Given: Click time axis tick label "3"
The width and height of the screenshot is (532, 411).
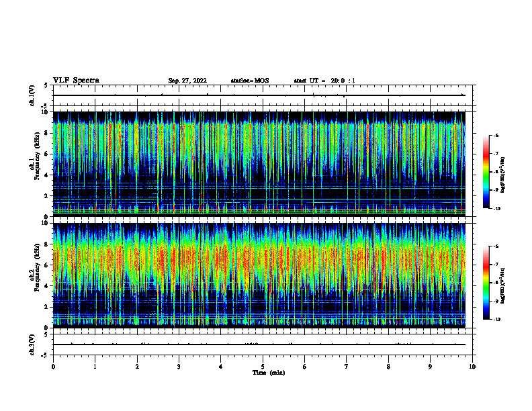Looking at the screenshot, I should pyautogui.click(x=179, y=367).
